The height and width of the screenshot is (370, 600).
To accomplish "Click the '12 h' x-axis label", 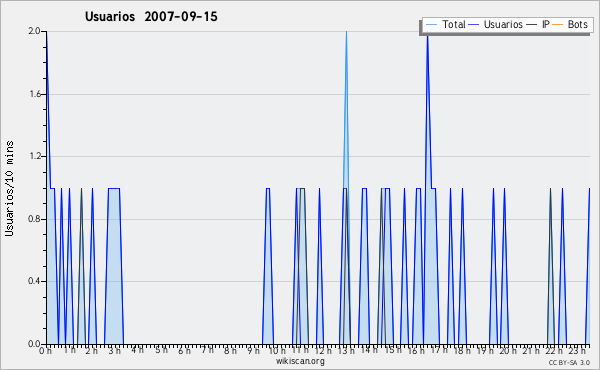I will (323, 350).
